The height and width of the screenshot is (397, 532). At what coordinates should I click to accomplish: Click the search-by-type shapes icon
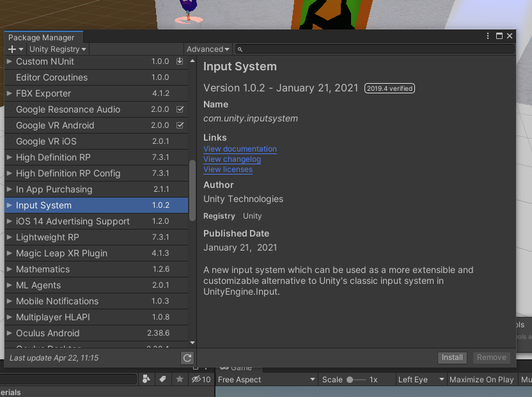pos(146,379)
